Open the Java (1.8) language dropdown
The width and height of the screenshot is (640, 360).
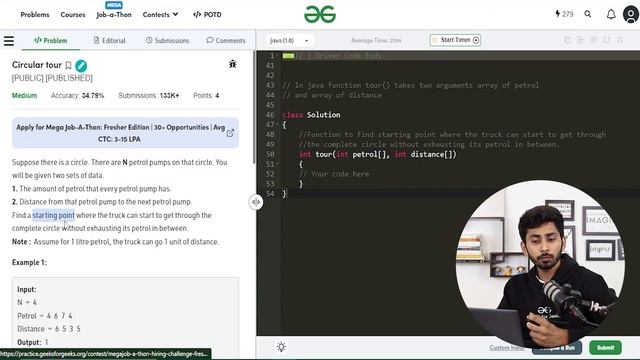[289, 40]
